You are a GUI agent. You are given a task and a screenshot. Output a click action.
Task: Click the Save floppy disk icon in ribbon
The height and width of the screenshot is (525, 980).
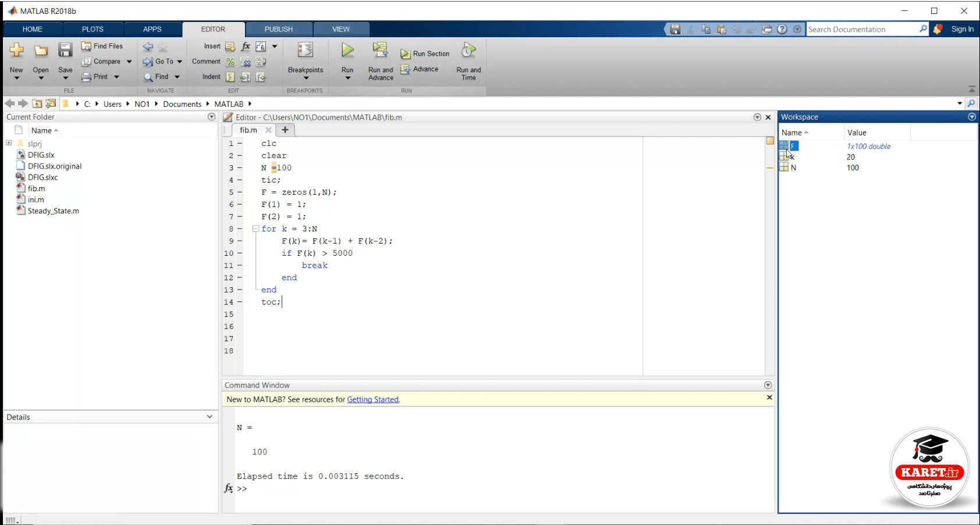pyautogui.click(x=65, y=50)
